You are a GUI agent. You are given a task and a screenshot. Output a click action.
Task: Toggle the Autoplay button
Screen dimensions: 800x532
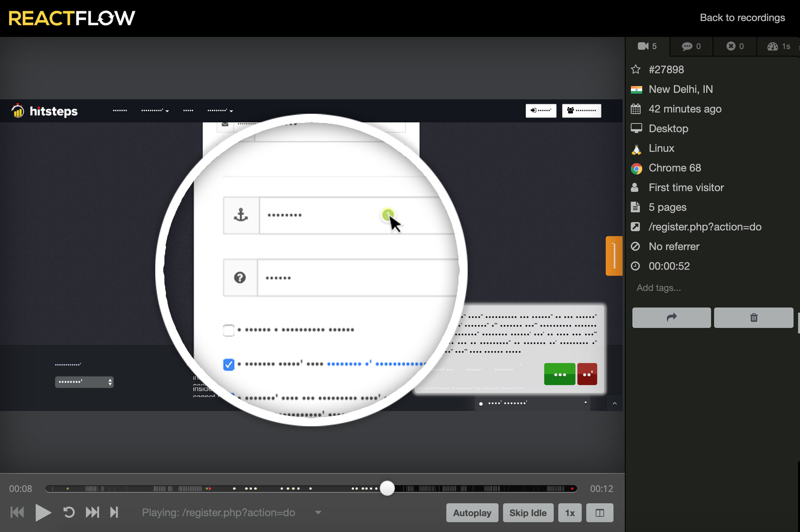pyautogui.click(x=472, y=513)
